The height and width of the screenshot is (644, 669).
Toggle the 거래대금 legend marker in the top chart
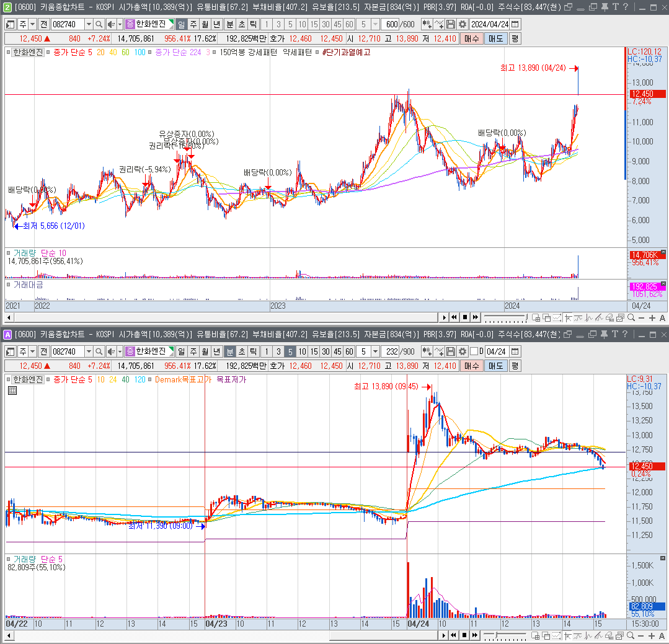point(8,285)
